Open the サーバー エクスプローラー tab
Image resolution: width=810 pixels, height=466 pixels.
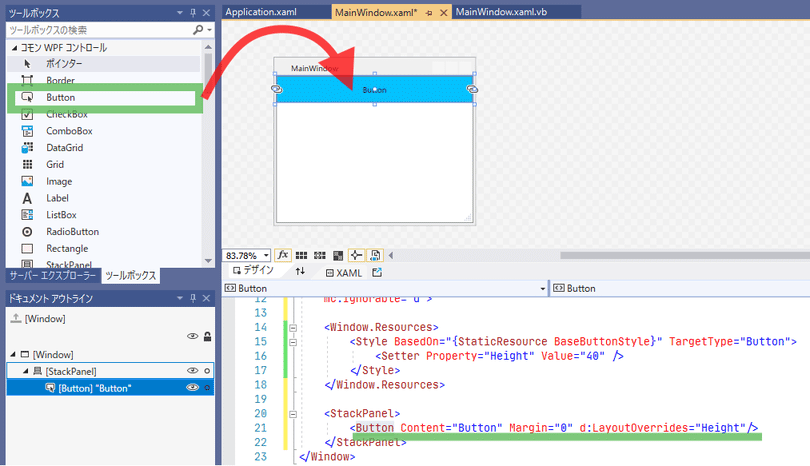click(51, 275)
